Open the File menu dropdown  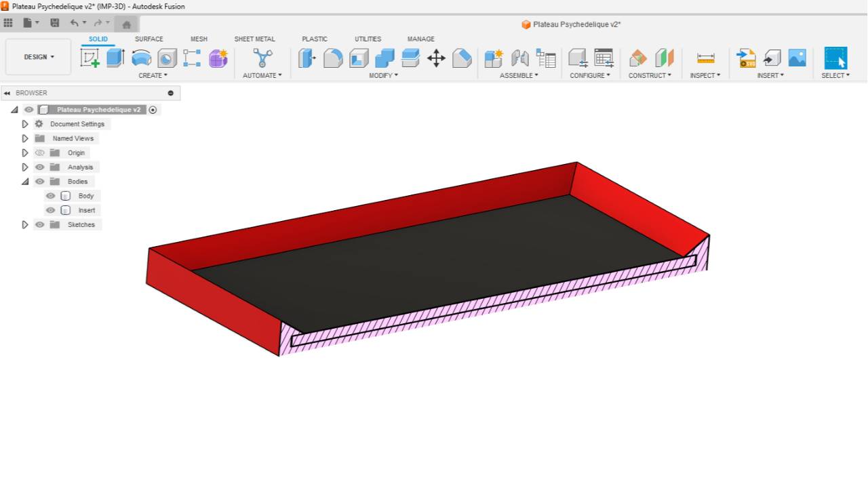click(31, 23)
